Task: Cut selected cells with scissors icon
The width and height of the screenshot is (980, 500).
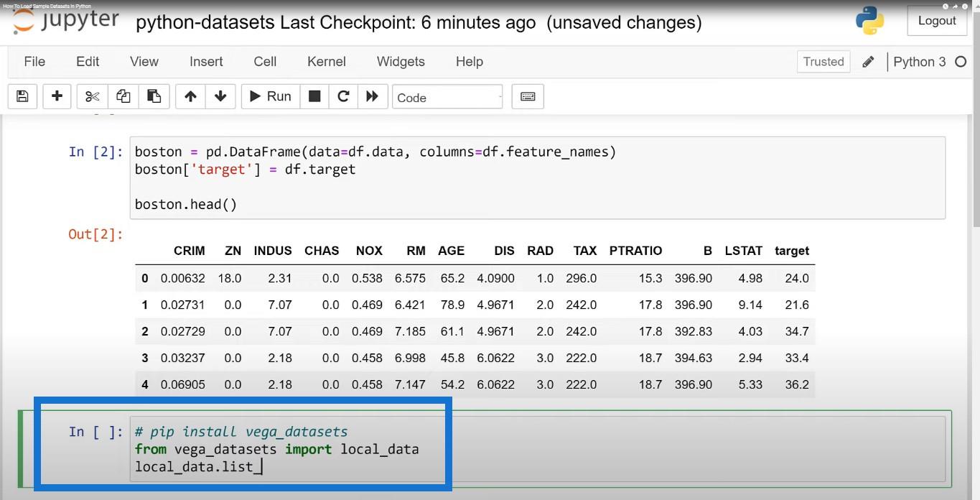Action: click(92, 96)
